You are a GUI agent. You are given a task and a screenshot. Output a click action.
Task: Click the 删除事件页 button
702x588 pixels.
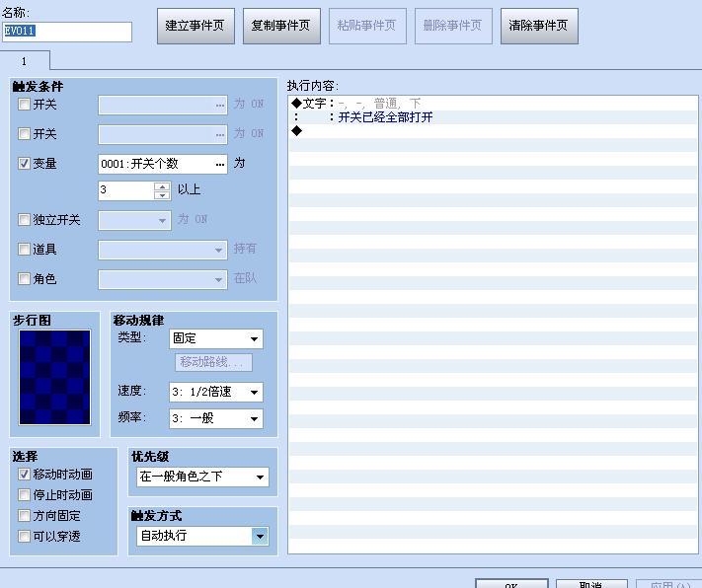tap(453, 26)
